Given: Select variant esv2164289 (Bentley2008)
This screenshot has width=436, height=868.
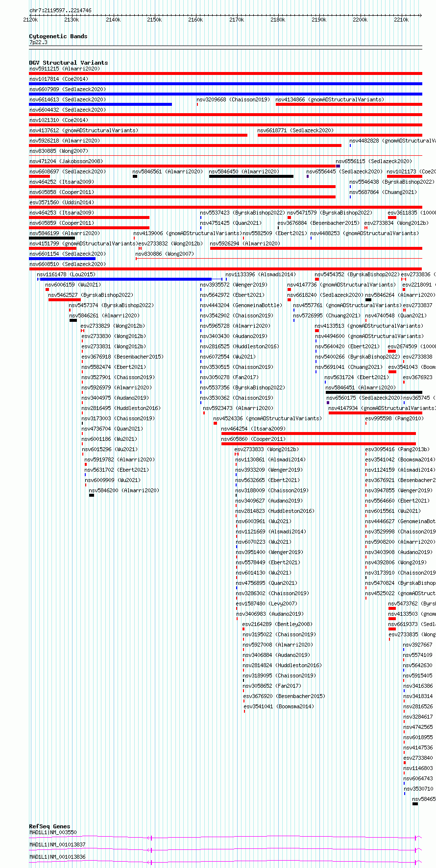Looking at the screenshot, I should [277, 625].
